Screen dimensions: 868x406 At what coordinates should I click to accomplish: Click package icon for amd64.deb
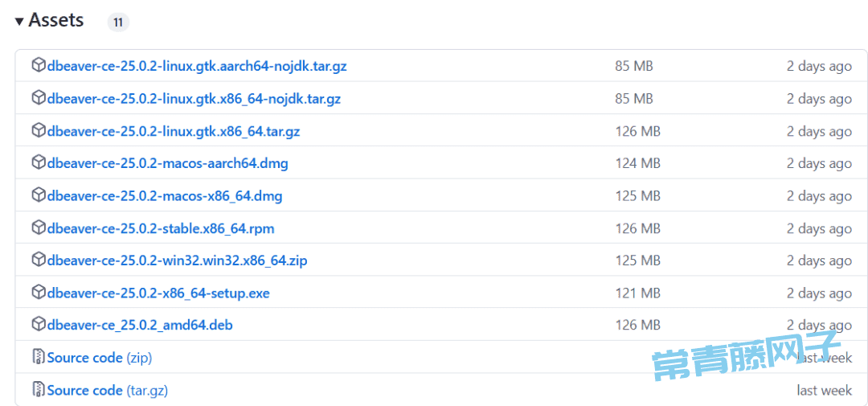(39, 325)
